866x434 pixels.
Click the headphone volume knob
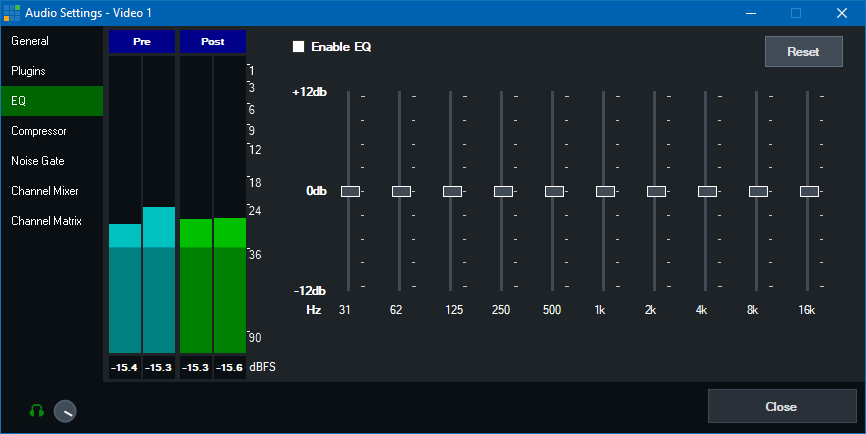65,410
